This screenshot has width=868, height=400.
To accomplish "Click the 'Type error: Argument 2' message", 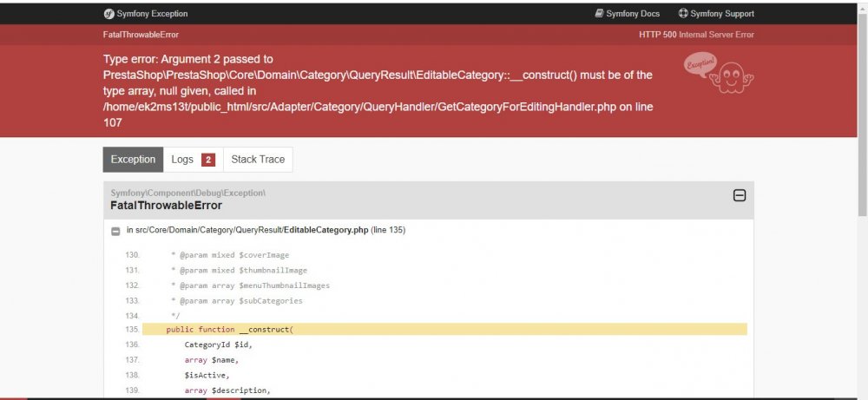I will 378,91.
